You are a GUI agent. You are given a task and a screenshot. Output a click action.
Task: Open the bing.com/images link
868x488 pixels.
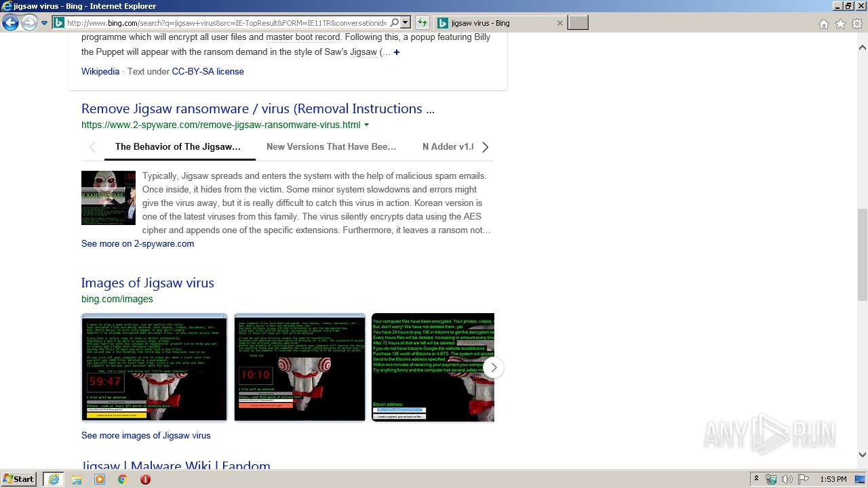tap(117, 299)
